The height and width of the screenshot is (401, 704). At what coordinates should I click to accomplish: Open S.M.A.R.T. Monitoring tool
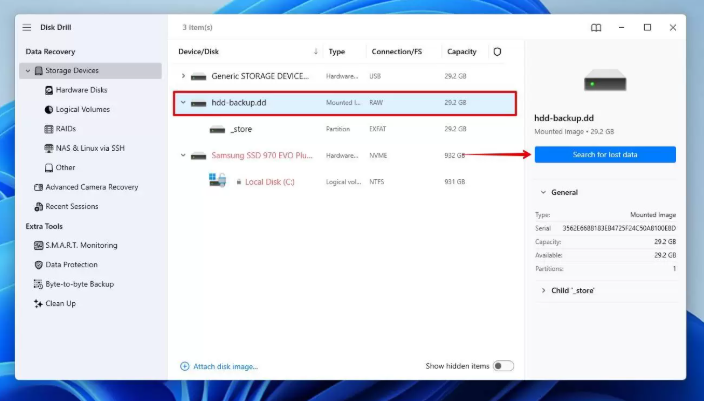point(81,246)
